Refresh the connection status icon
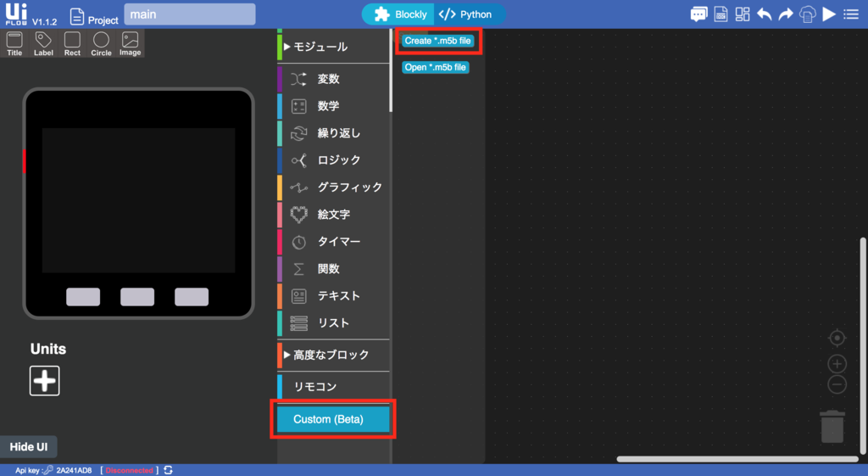Viewport: 868px width, 476px height. tap(169, 470)
